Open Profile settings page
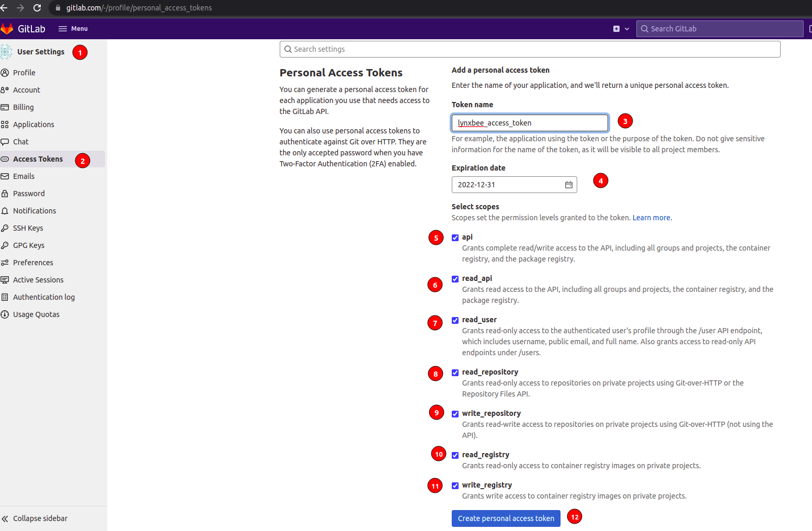812x531 pixels. pos(24,73)
